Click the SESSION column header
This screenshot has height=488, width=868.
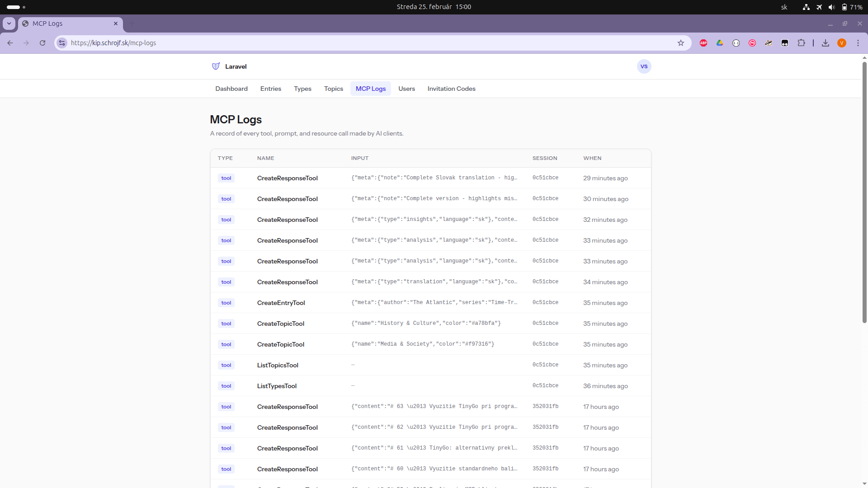pyautogui.click(x=545, y=158)
